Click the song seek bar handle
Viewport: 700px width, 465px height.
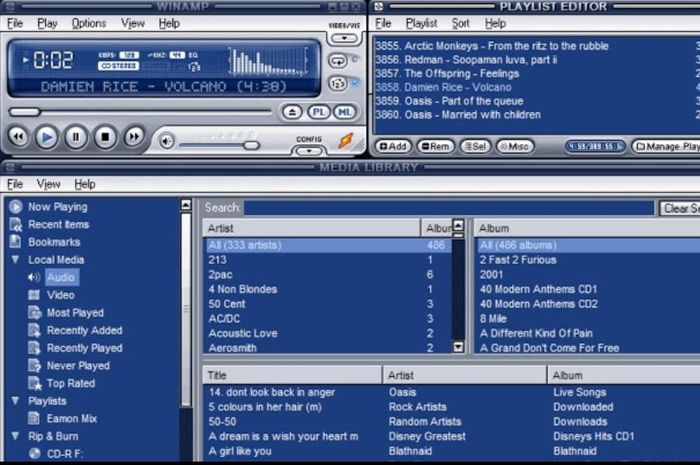(25, 112)
